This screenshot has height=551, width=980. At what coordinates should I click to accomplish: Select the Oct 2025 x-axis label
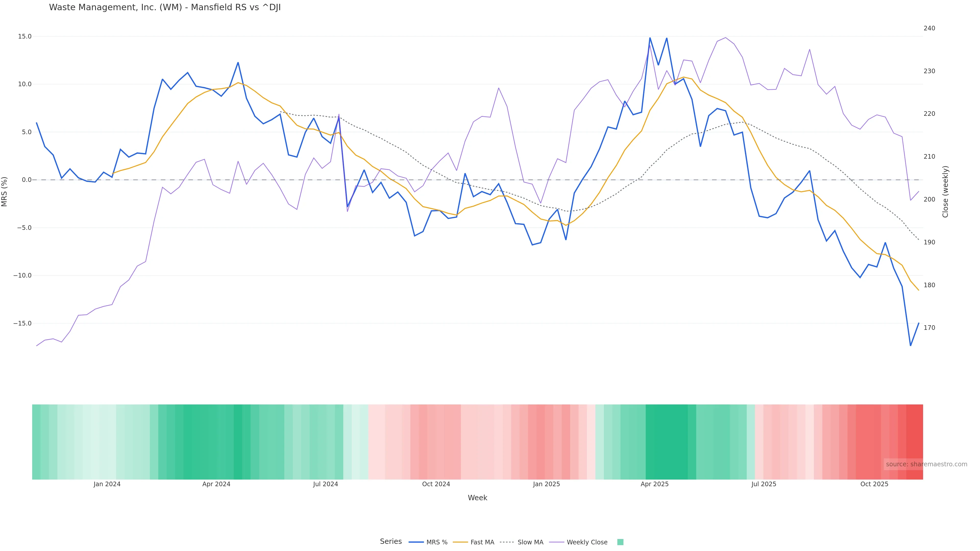(x=874, y=484)
